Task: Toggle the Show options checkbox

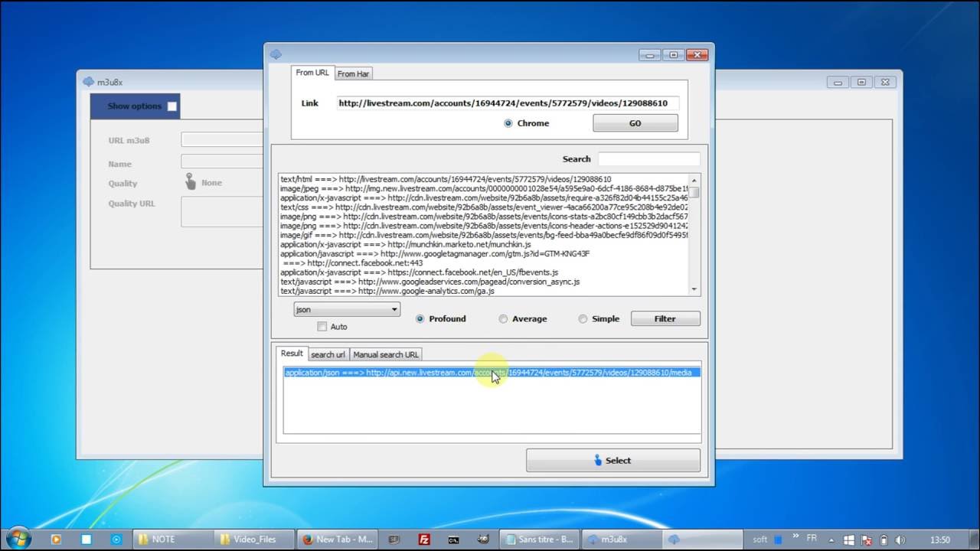Action: tap(171, 106)
